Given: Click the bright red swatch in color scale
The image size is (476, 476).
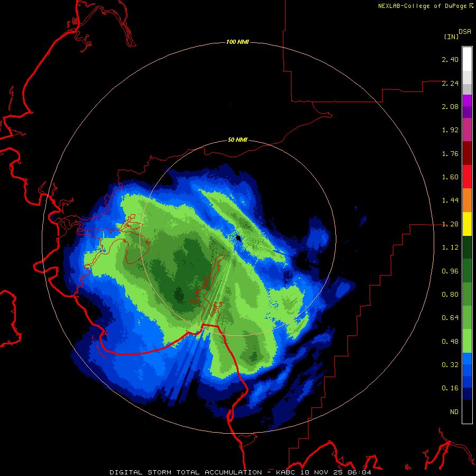Looking at the screenshot, I should [467, 177].
